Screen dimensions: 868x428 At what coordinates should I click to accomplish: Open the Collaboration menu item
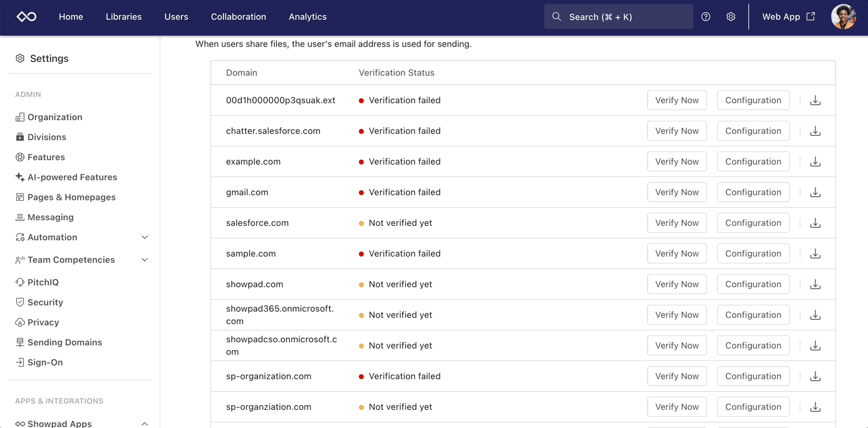coord(239,17)
